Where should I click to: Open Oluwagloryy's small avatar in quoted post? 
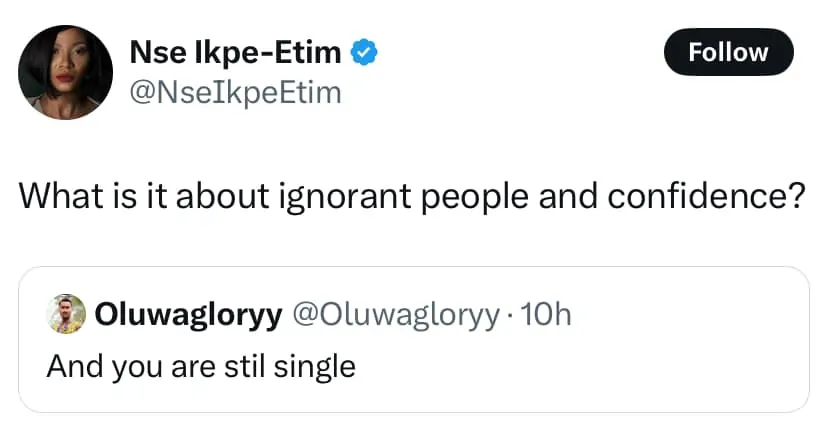point(66,314)
